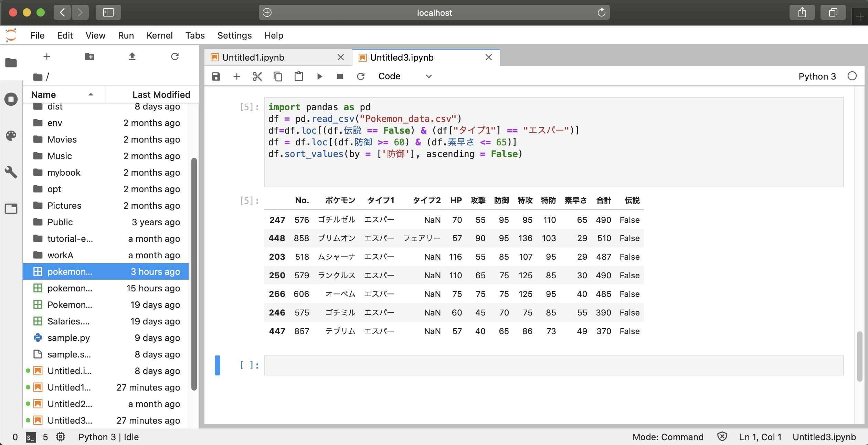Insert a cell below with plus icon

click(x=237, y=76)
